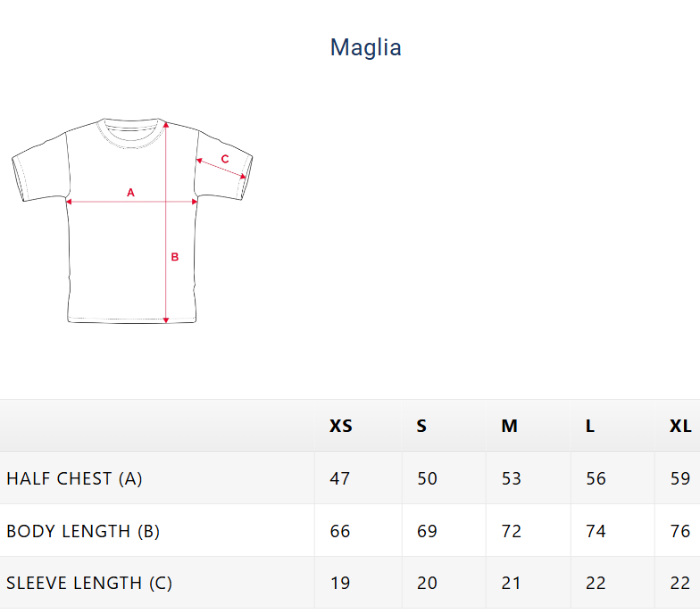This screenshot has width=700, height=614.
Task: Select the XS size column header
Action: point(341,426)
